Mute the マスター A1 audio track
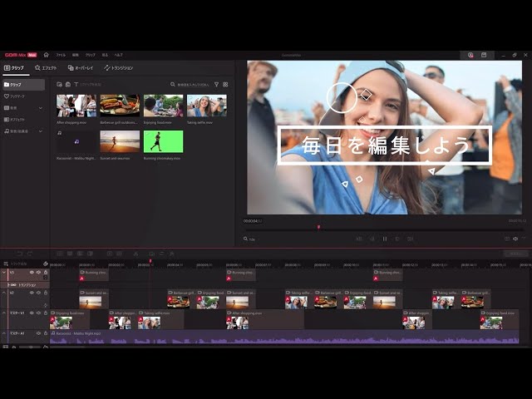The image size is (532, 399). [x=39, y=333]
